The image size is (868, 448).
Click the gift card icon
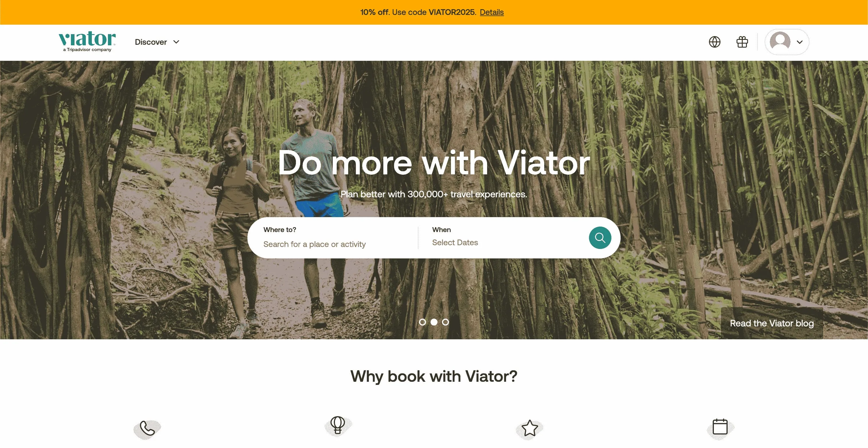point(742,42)
